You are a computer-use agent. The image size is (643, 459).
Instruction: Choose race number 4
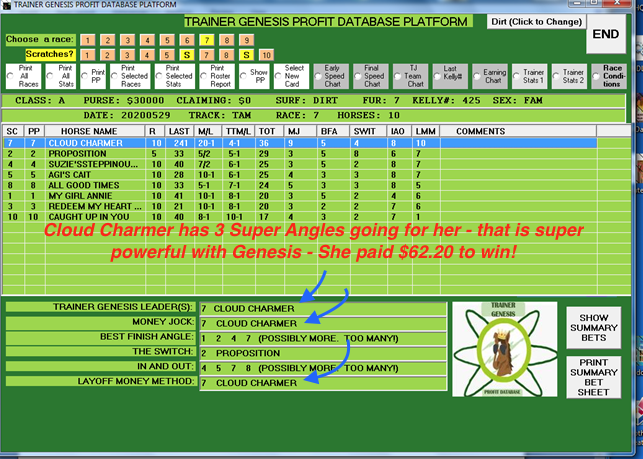coord(147,40)
